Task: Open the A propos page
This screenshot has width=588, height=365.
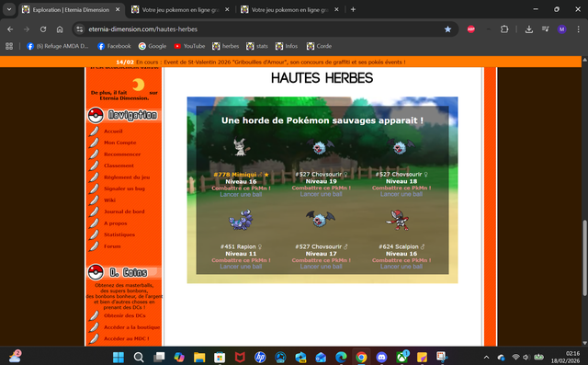Action: 116,223
